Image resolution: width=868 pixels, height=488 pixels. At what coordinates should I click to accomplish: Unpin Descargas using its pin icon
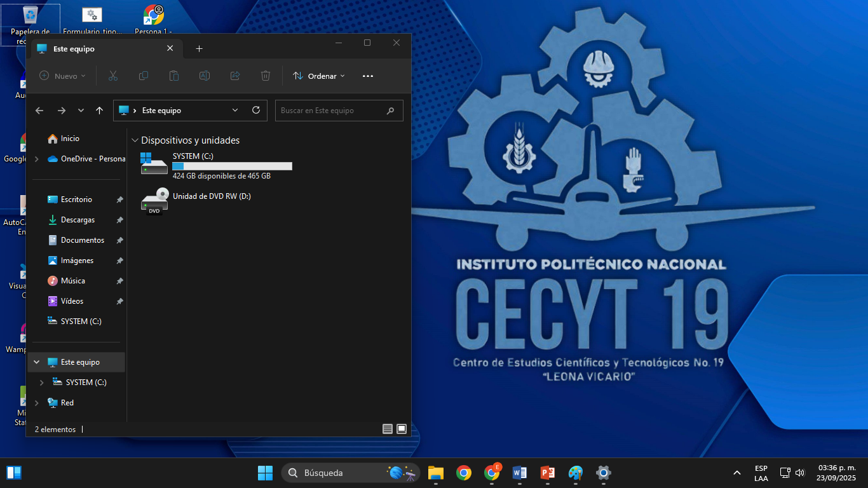point(119,220)
